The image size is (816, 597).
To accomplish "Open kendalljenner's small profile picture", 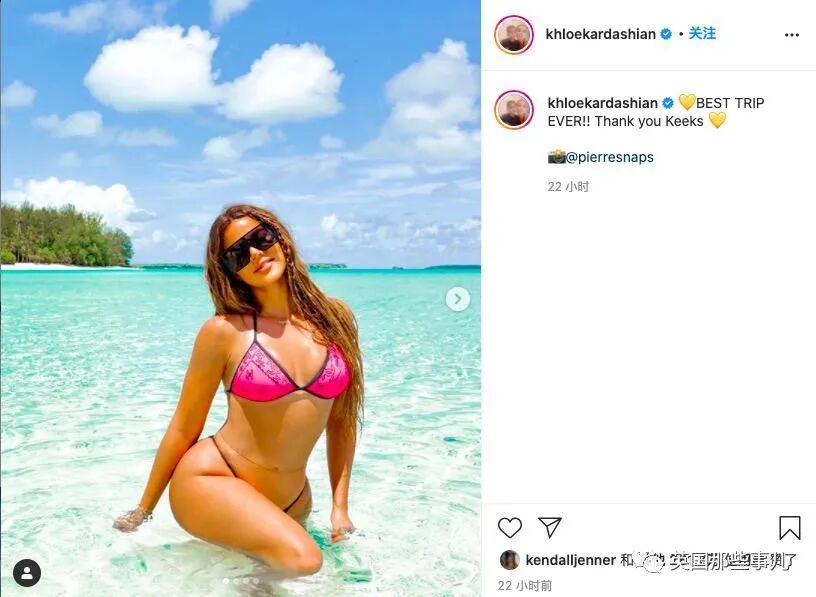I will point(509,560).
